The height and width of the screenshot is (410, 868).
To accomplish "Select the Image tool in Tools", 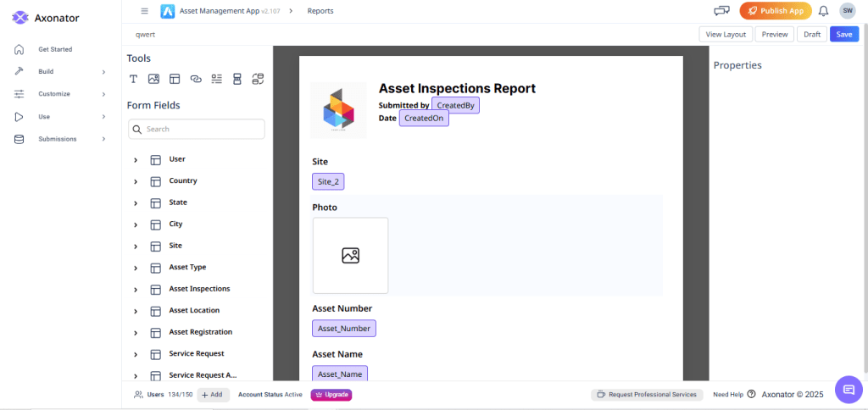I will tap(153, 79).
